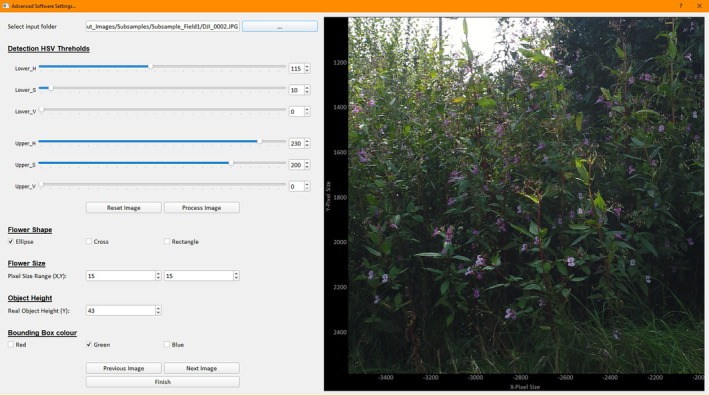Click the input folder path field
This screenshot has height=396, width=709.
click(x=163, y=27)
